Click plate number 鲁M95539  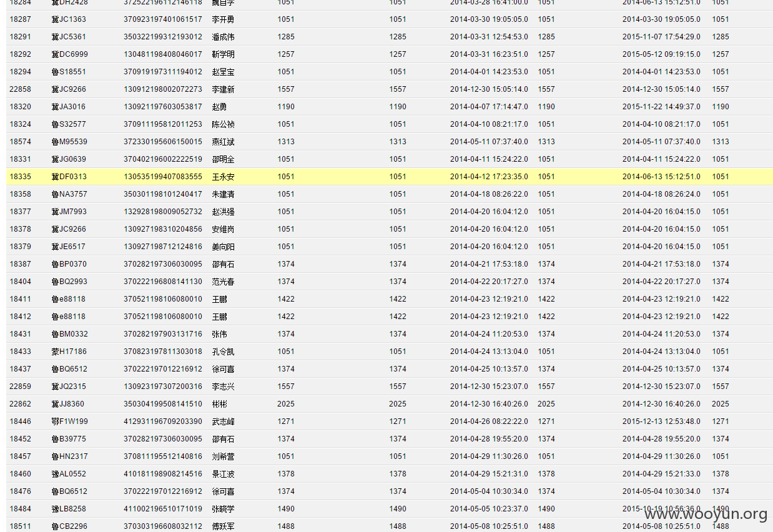(x=69, y=142)
